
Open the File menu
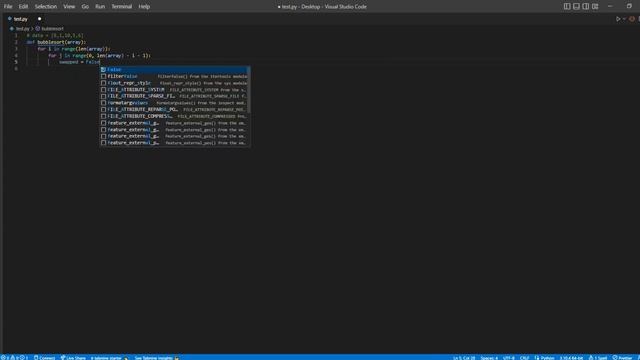(8, 7)
